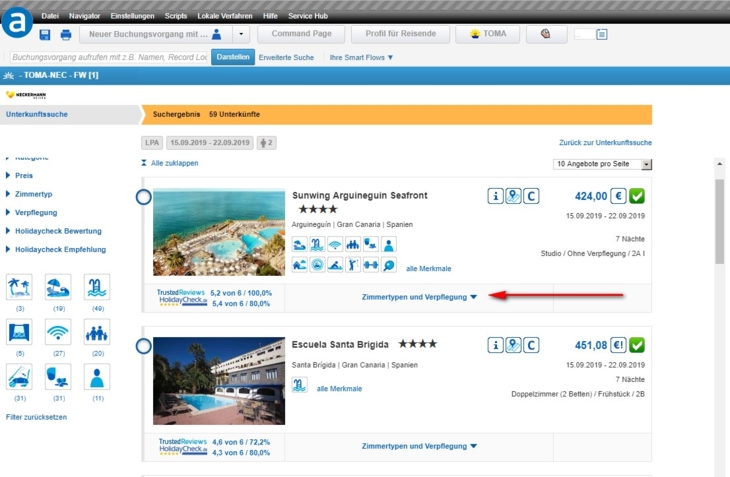730x477 pixels.
Task: Select the single person filter icon showing (11)
Action: click(x=97, y=376)
